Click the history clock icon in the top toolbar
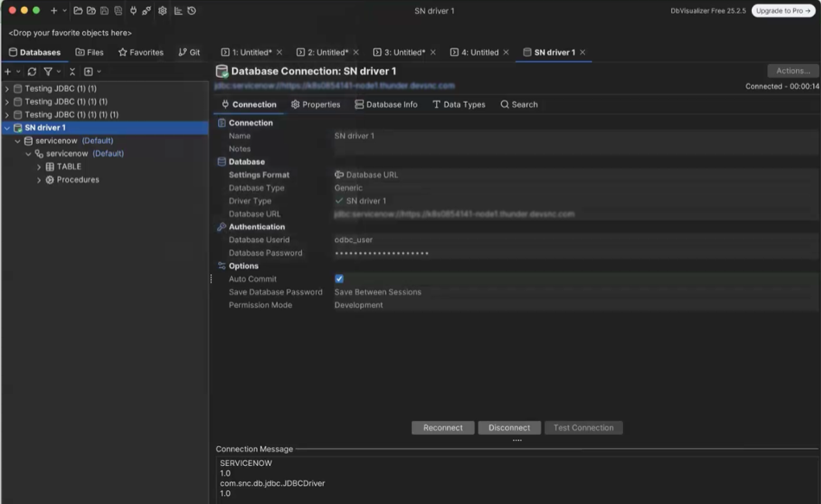 [x=192, y=10]
